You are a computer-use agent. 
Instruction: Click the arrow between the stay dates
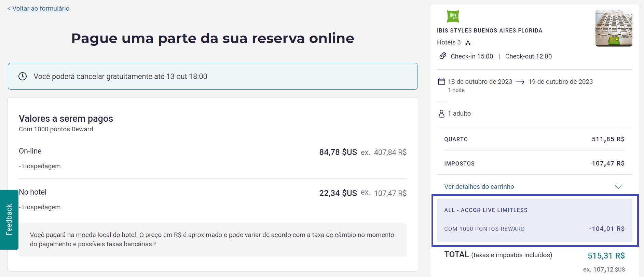point(520,82)
